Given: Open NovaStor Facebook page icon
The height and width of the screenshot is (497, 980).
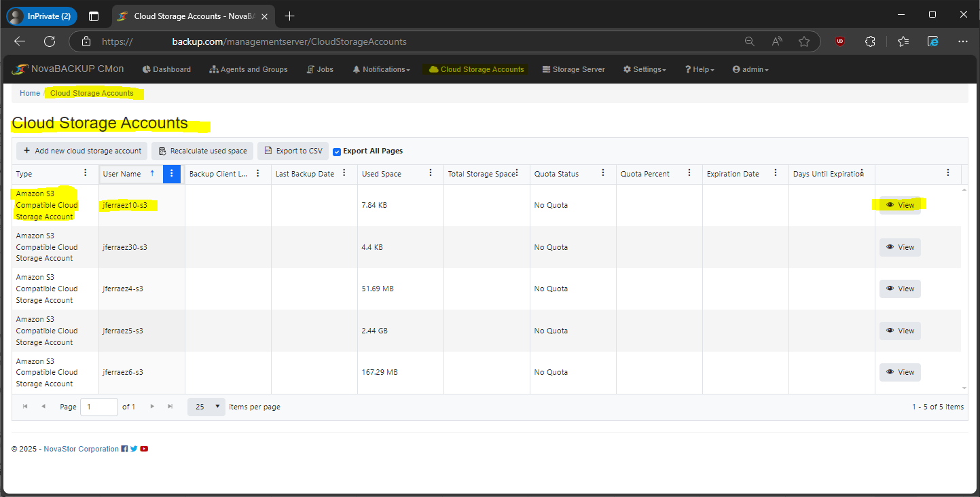Looking at the screenshot, I should tap(124, 449).
